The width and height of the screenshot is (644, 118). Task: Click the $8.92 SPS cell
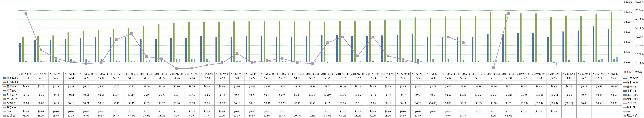[553, 86]
